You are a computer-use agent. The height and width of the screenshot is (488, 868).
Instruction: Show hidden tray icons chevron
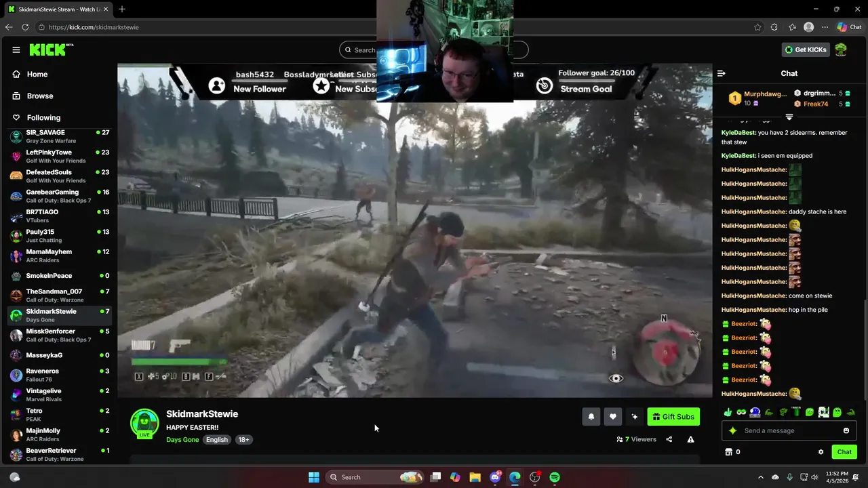760,477
